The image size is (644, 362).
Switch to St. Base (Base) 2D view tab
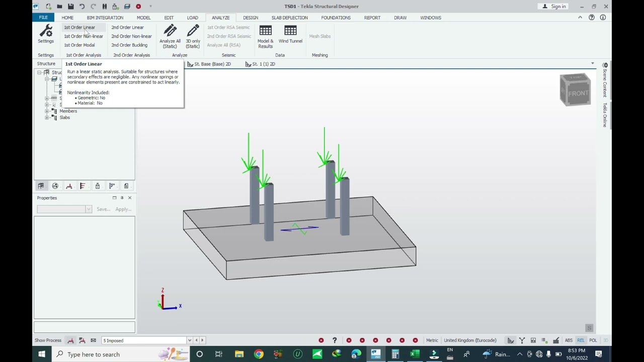(209, 64)
